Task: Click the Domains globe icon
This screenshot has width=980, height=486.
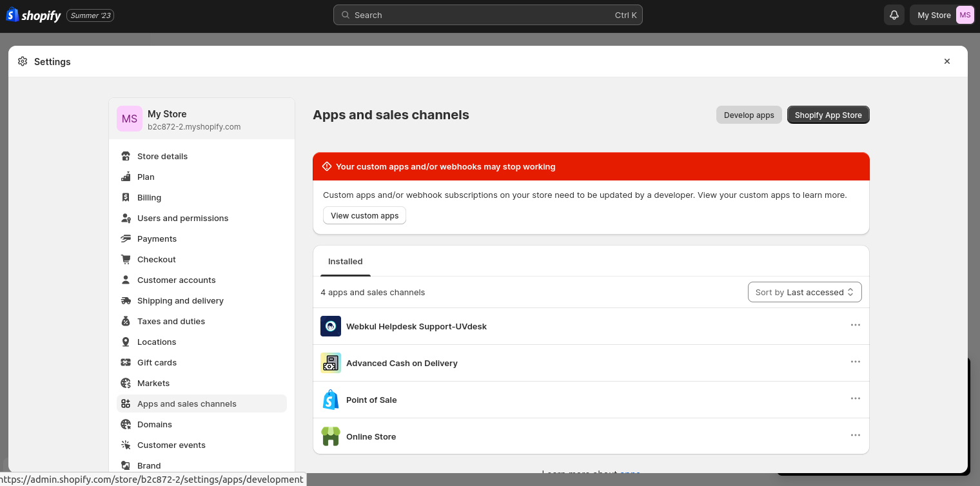Action: pos(126,424)
